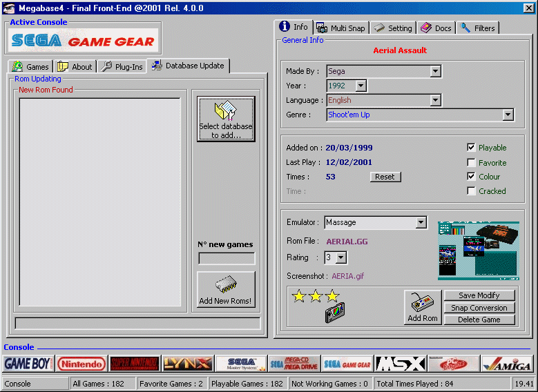The width and height of the screenshot is (538, 392).
Task: Select the Super Nintendo console logo
Action: pyautogui.click(x=135, y=364)
